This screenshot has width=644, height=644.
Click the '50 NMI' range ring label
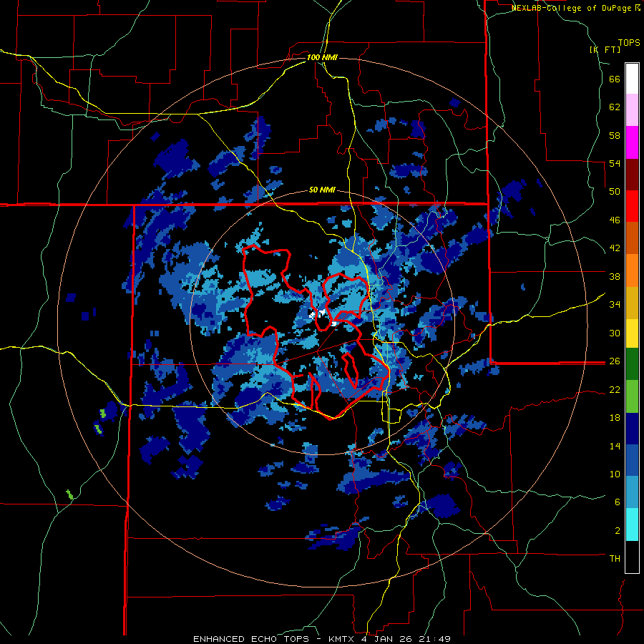322,190
